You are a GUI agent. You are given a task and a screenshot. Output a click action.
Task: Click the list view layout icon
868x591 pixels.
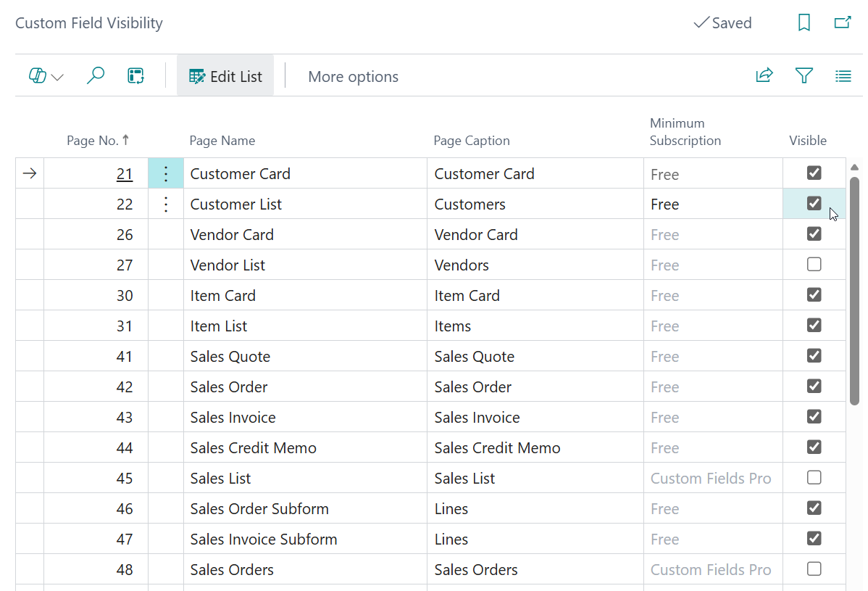pyautogui.click(x=843, y=75)
